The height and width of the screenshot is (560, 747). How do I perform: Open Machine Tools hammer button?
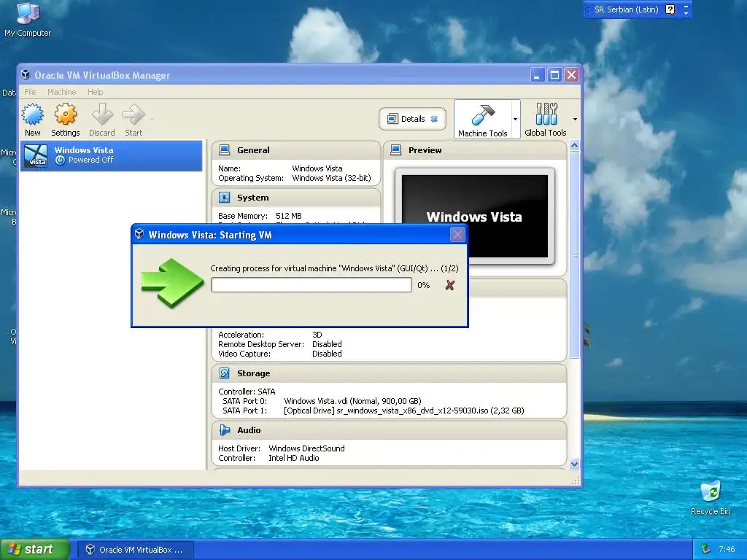483,120
